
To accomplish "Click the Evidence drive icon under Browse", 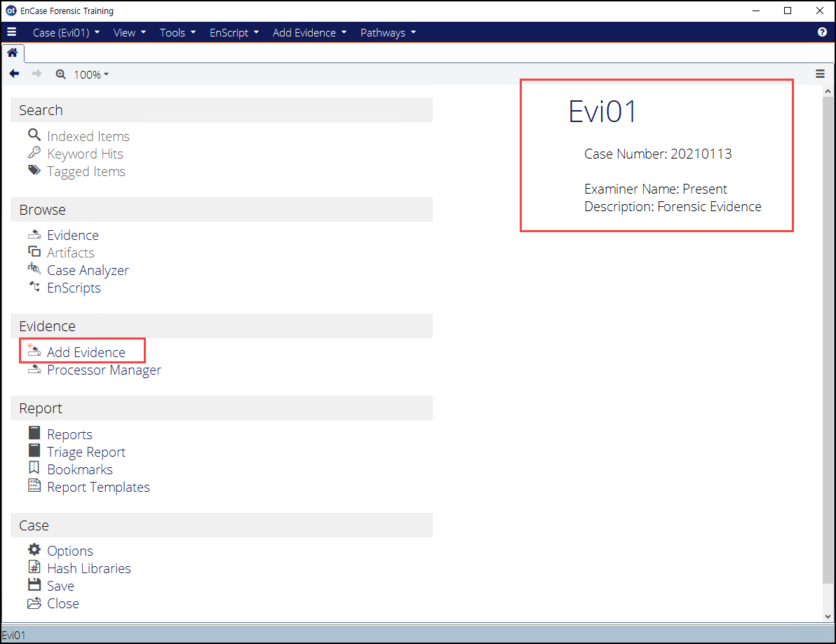I will click(34, 234).
